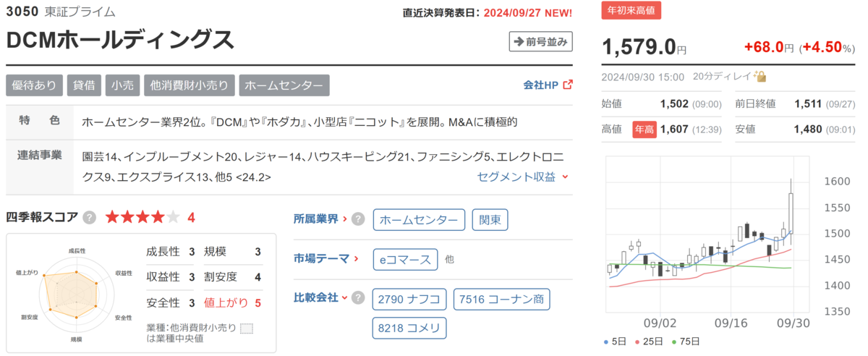This screenshot has width=868, height=356.
Task: Click the price change +68.0円
Action: pos(770,47)
